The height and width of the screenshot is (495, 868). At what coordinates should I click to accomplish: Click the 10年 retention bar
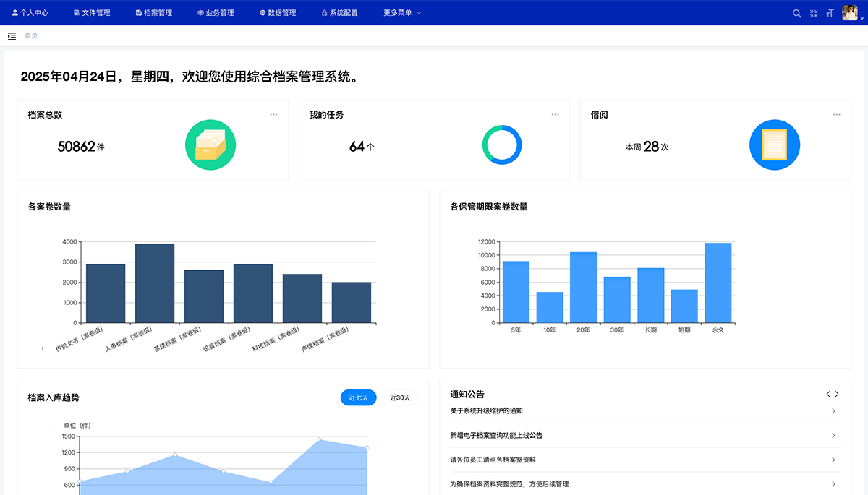[x=550, y=308]
